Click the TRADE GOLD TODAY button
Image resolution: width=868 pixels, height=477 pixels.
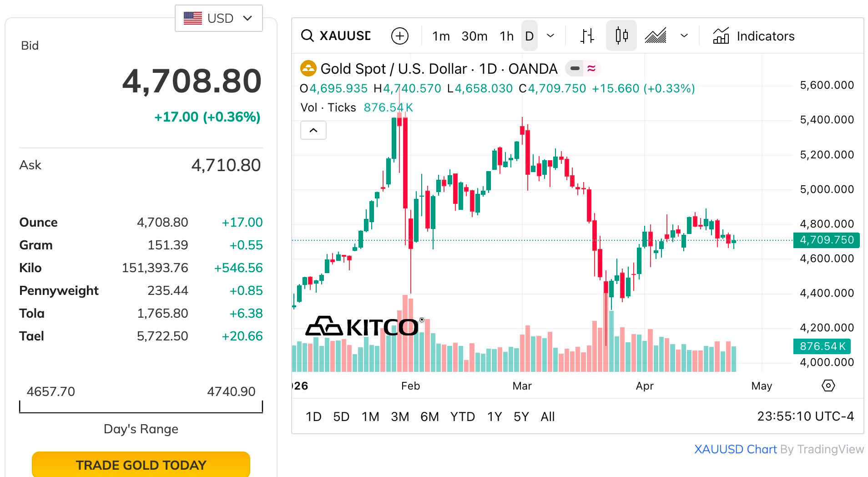(141, 465)
